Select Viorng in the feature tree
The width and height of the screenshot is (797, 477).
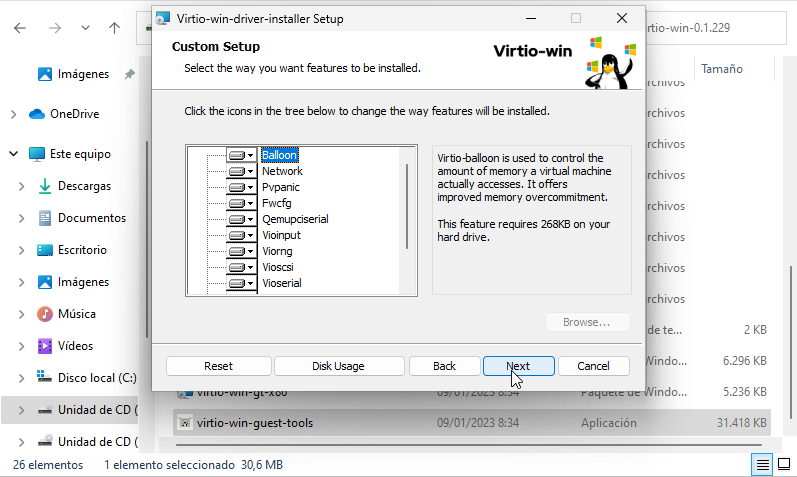point(277,251)
